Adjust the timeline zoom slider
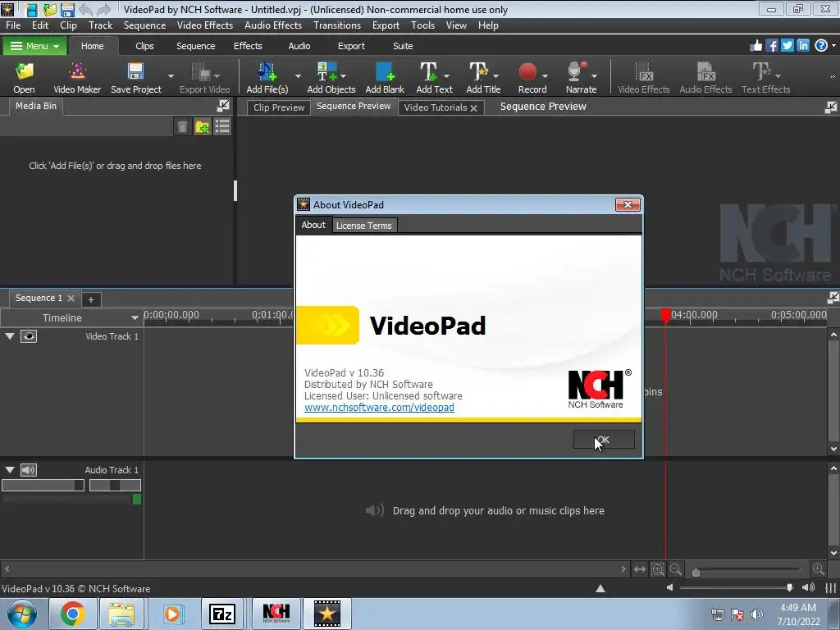 pyautogui.click(x=696, y=572)
